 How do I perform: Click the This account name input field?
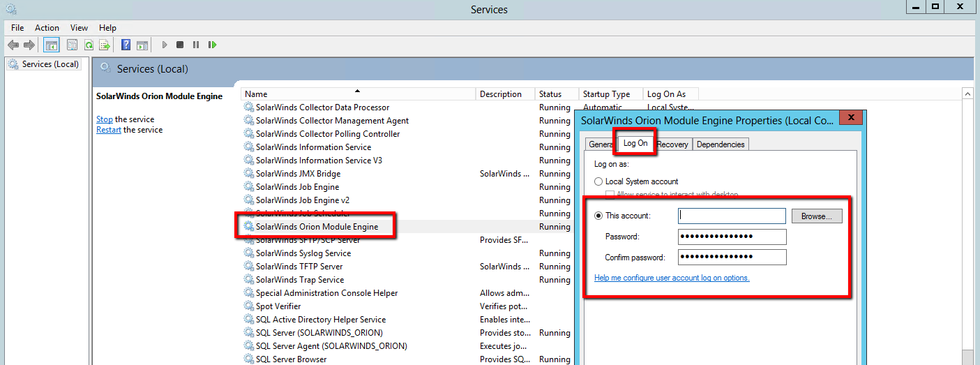(x=732, y=216)
